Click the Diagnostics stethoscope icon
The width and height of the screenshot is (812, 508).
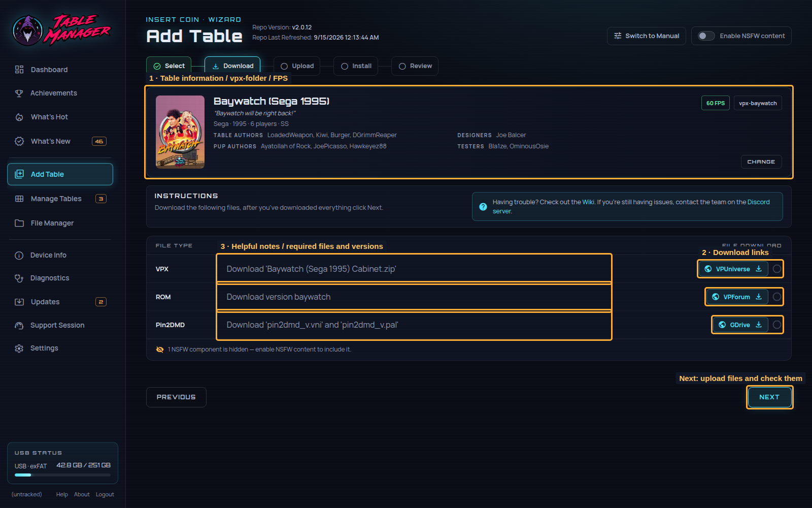[19, 278]
